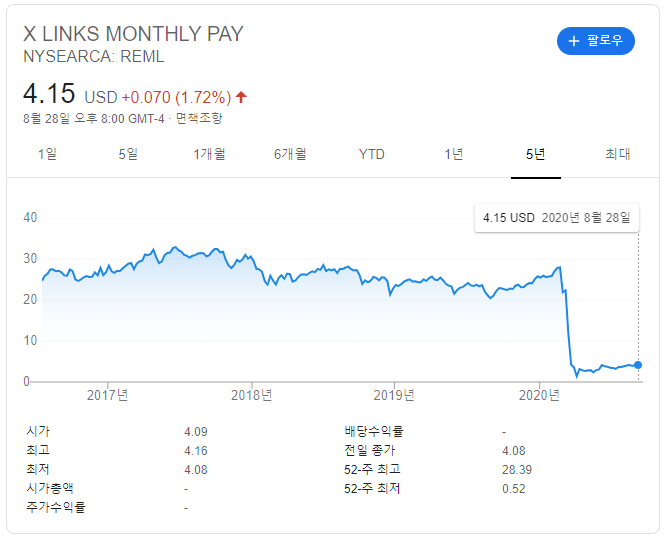Viewport: 668px width, 539px height.
Task: Click the 배당수익률 label
Action: (374, 431)
